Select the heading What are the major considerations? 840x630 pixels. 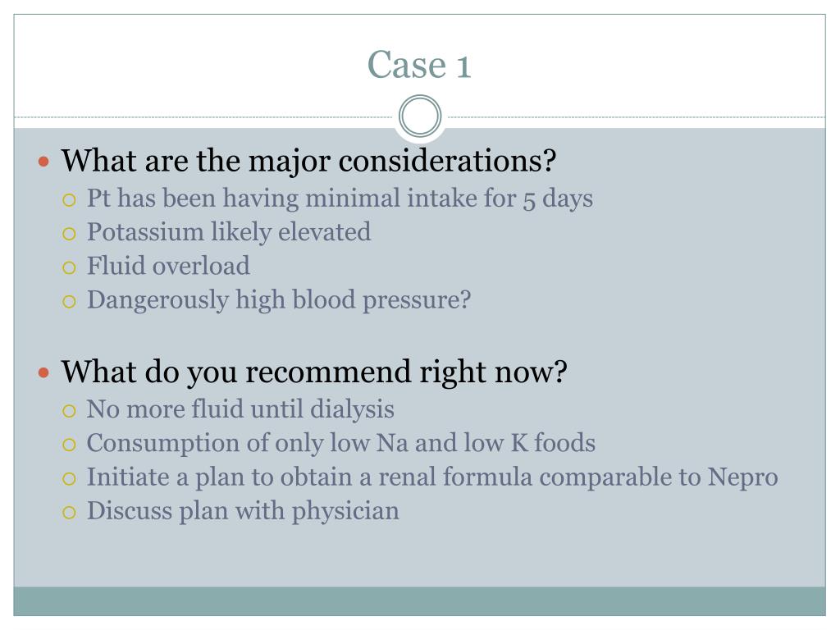click(308, 161)
